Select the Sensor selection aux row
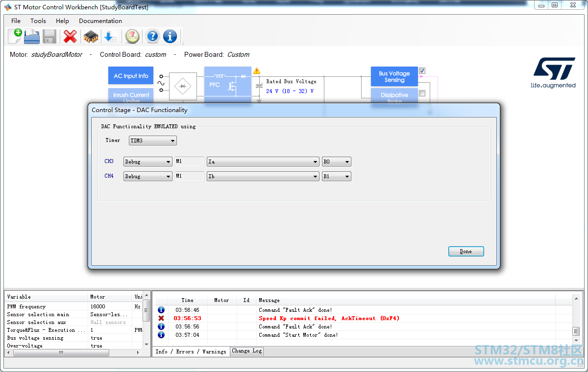Image resolution: width=588 pixels, height=372 pixels. tap(74, 322)
